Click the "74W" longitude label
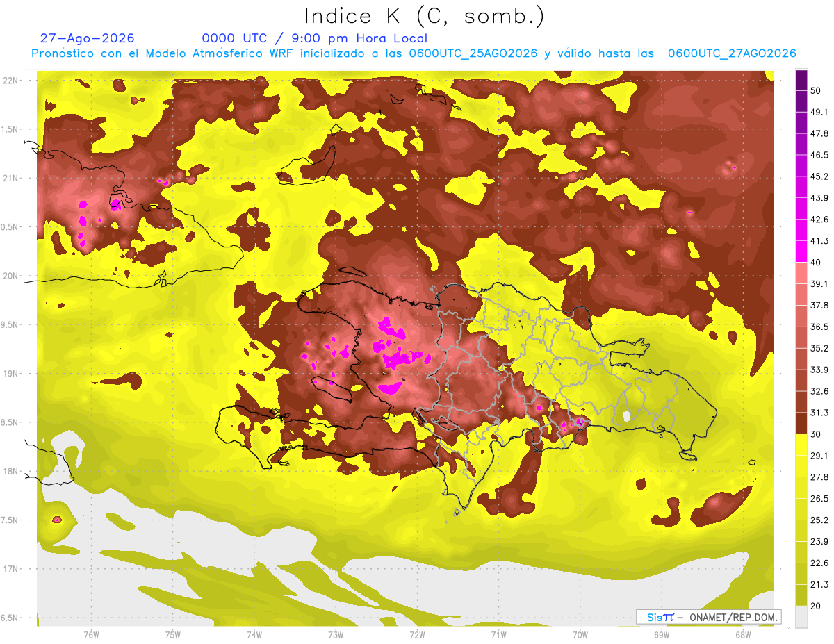834x644 pixels. coord(254,634)
